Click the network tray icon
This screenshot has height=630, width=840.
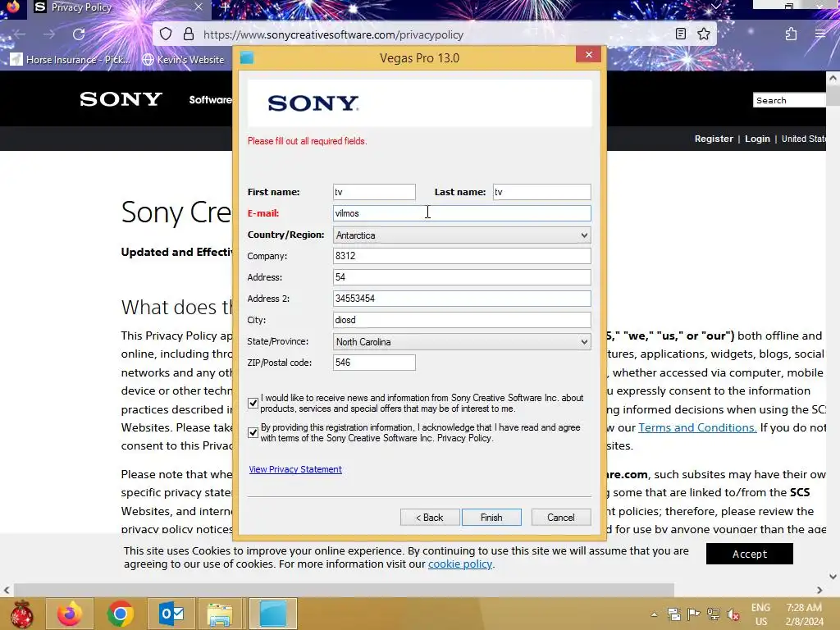(714, 614)
